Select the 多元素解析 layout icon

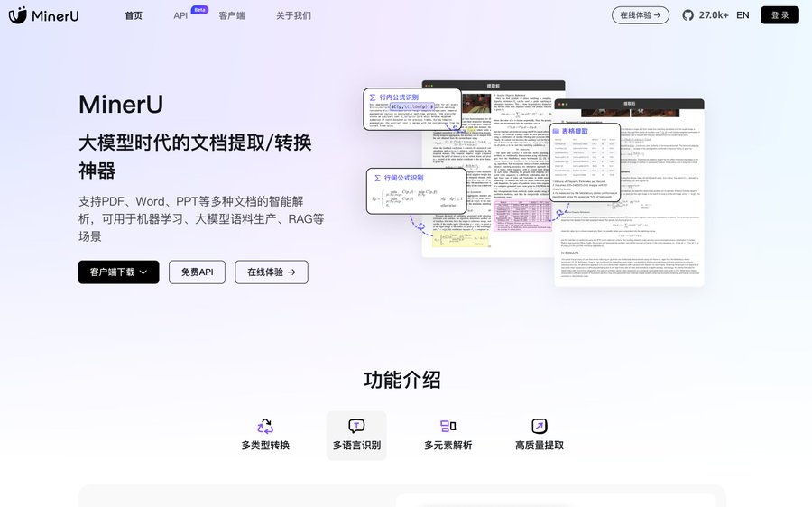448,426
